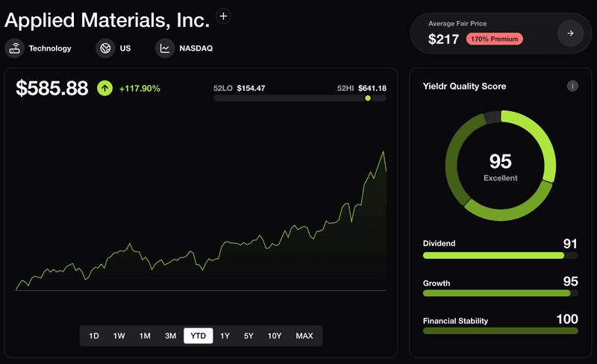
Task: Click the Quality Score info icon
Action: (572, 86)
